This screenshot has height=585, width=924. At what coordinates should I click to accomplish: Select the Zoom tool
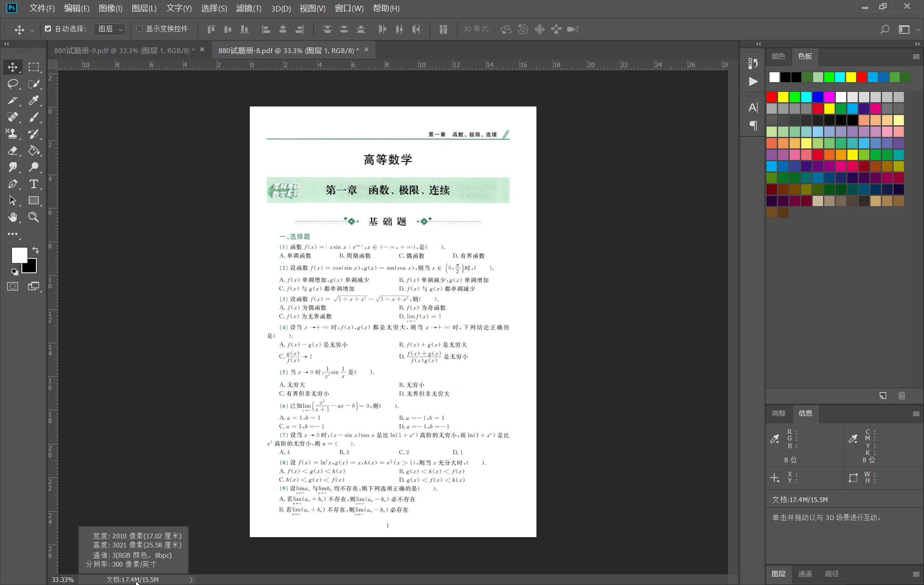pyautogui.click(x=33, y=217)
